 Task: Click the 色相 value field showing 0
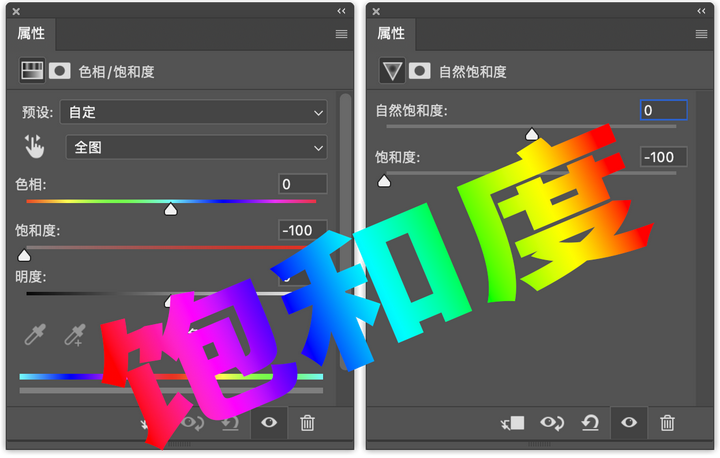(303, 184)
